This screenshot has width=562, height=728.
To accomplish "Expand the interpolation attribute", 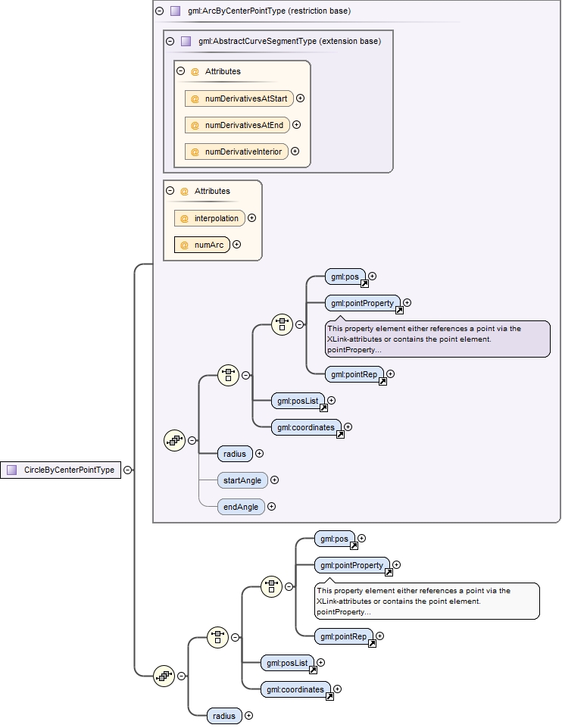I will (x=252, y=217).
